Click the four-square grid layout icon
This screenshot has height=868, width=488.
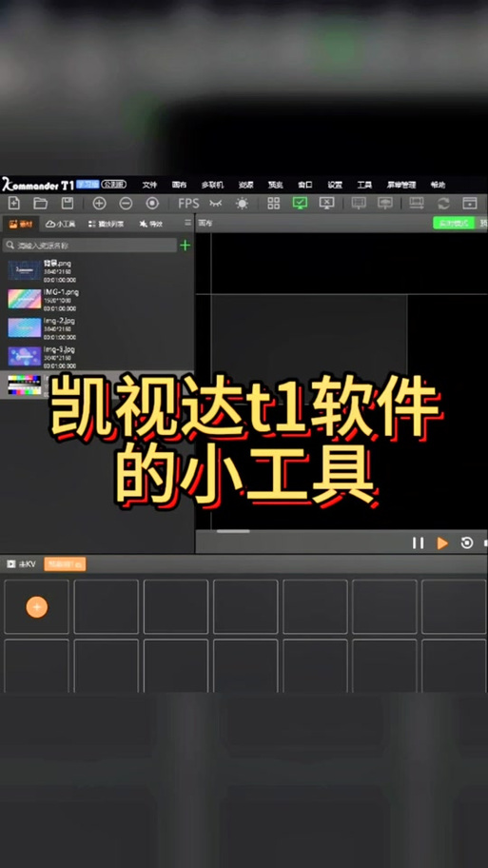coord(273,203)
